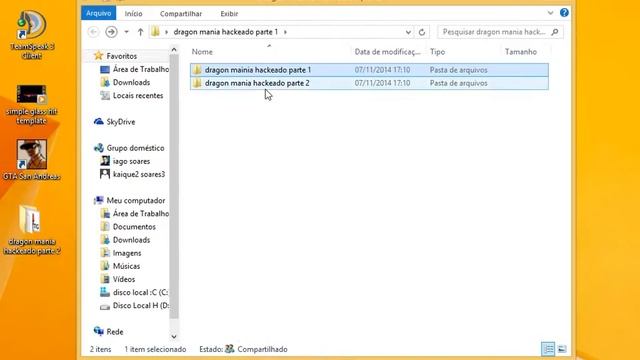Sort by the Tamanho column header
The height and width of the screenshot is (360, 640).
point(520,52)
